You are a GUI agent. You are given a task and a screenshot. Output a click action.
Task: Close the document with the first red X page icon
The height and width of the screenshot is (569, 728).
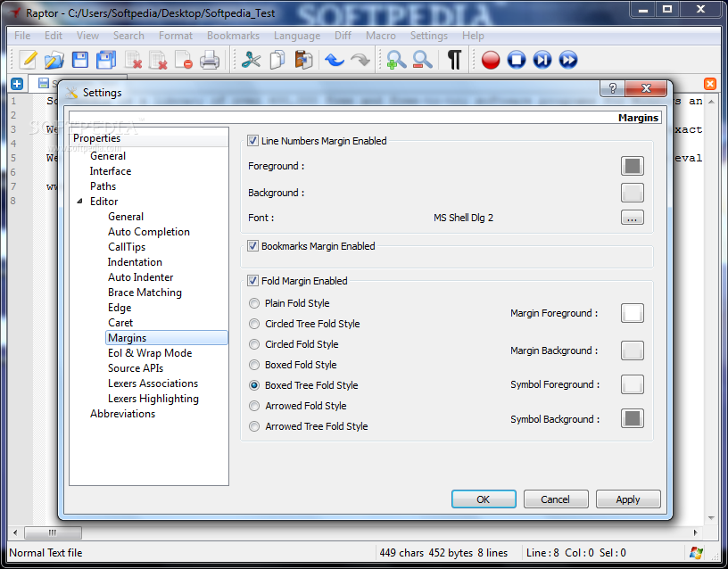pos(133,60)
